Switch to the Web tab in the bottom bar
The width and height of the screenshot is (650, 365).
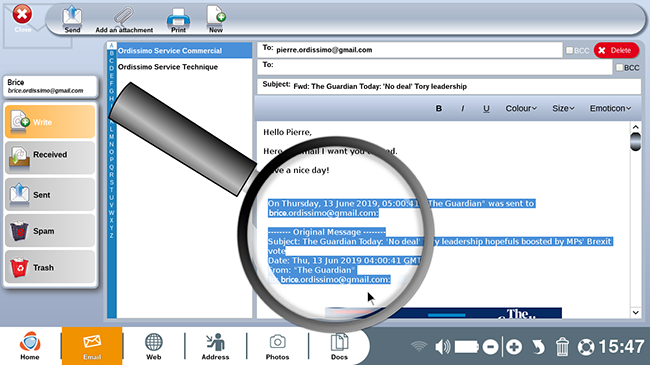click(154, 346)
